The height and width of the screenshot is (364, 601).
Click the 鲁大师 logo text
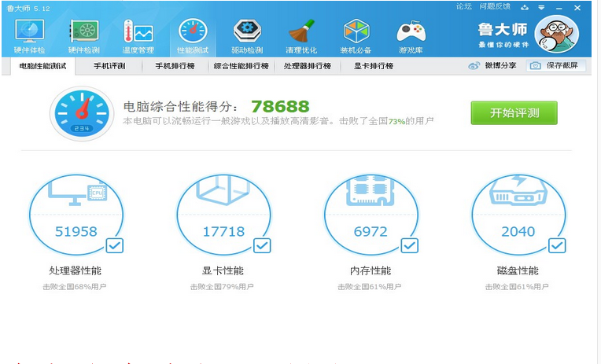(503, 30)
